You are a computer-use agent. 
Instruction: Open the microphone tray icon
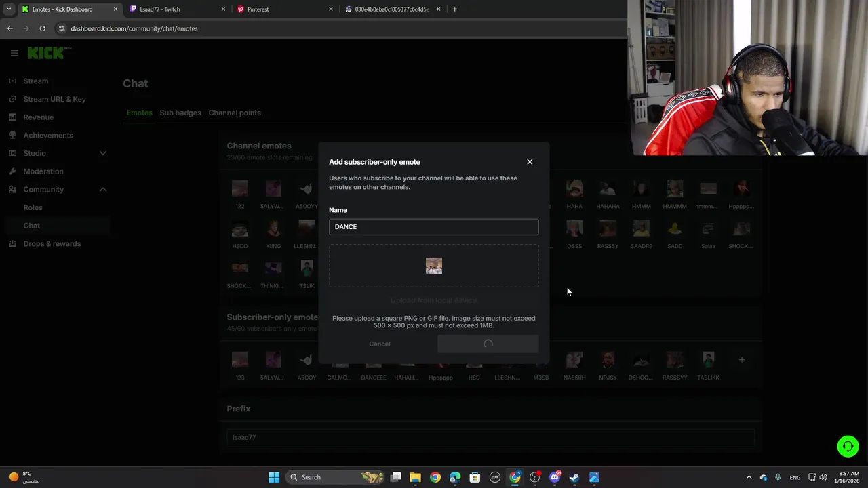click(x=778, y=477)
